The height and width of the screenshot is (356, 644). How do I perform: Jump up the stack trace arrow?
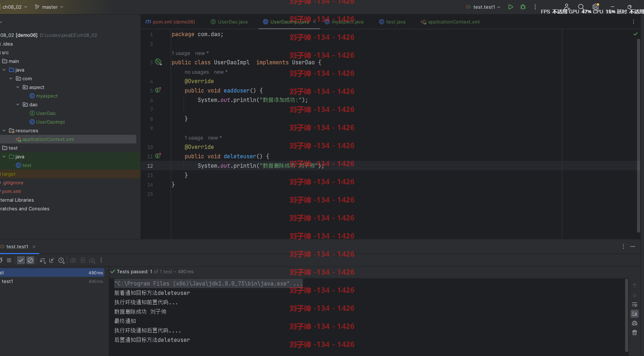(x=635, y=286)
